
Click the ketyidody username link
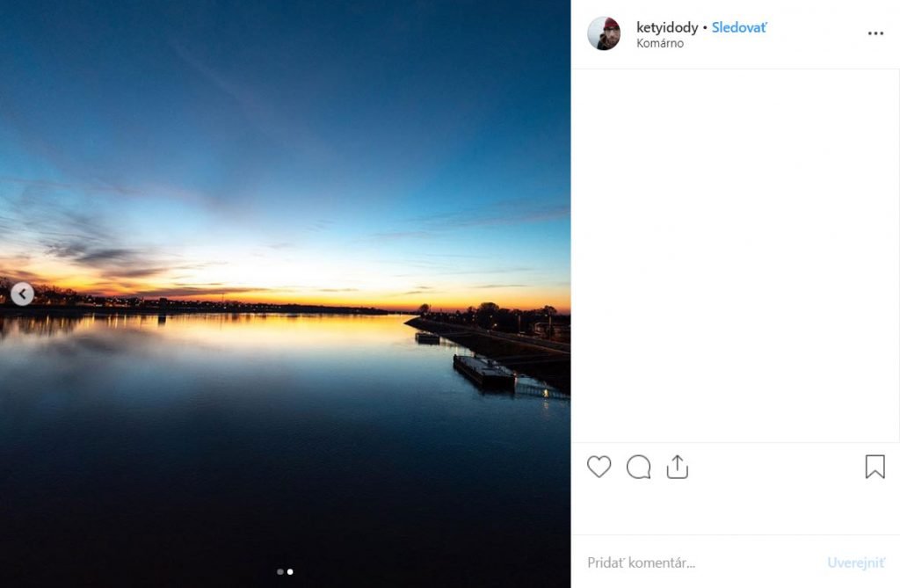click(667, 27)
